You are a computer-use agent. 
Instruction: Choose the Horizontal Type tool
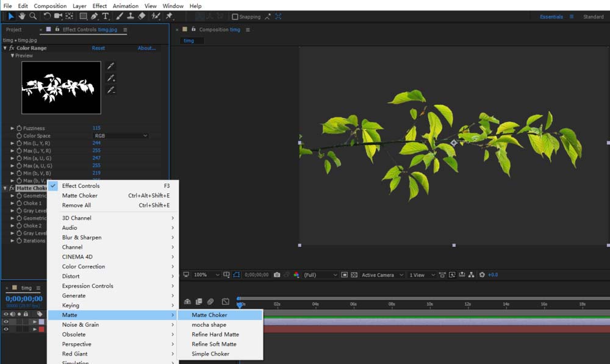click(x=106, y=16)
